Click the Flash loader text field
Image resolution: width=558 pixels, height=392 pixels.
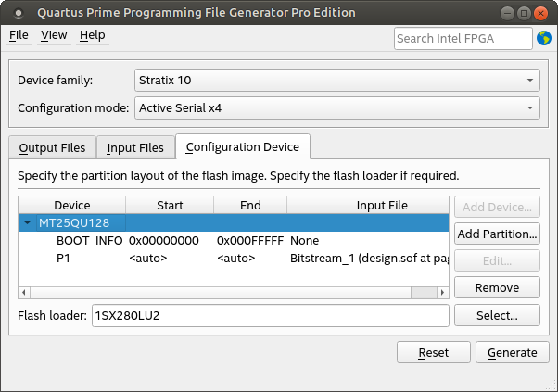click(x=270, y=315)
